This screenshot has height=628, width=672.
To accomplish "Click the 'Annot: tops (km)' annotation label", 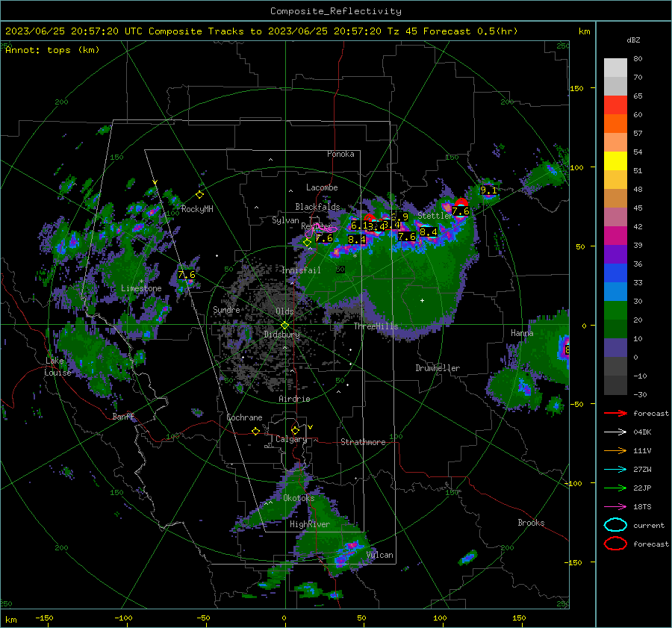I will (x=52, y=50).
